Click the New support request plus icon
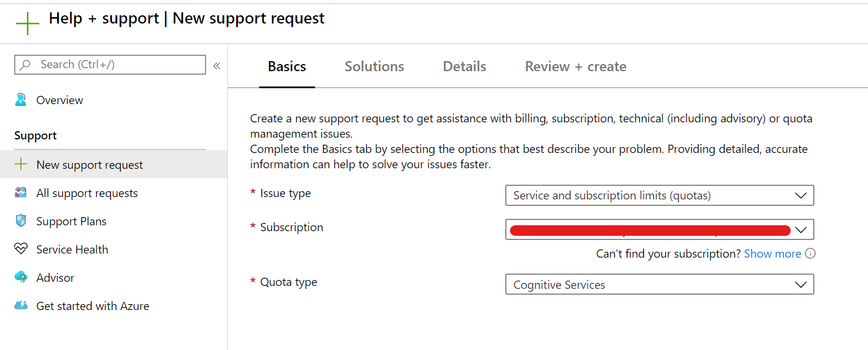868x350 pixels. [x=21, y=164]
